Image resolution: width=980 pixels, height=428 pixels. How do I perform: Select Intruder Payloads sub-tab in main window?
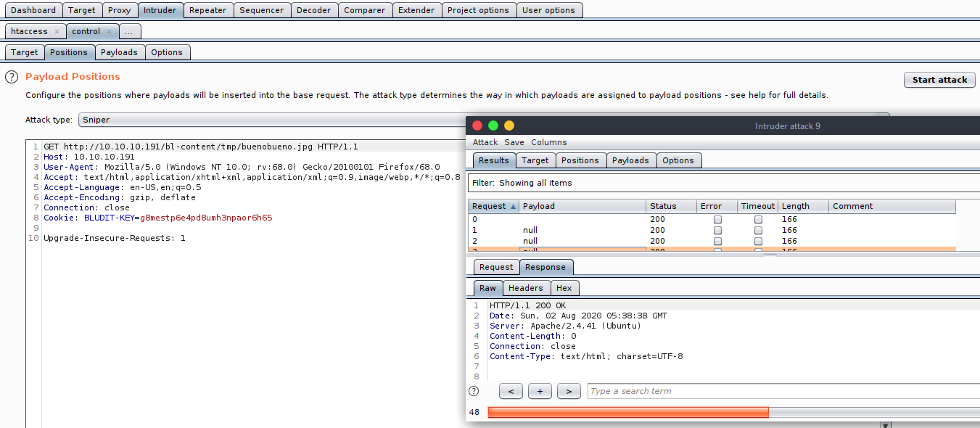119,52
